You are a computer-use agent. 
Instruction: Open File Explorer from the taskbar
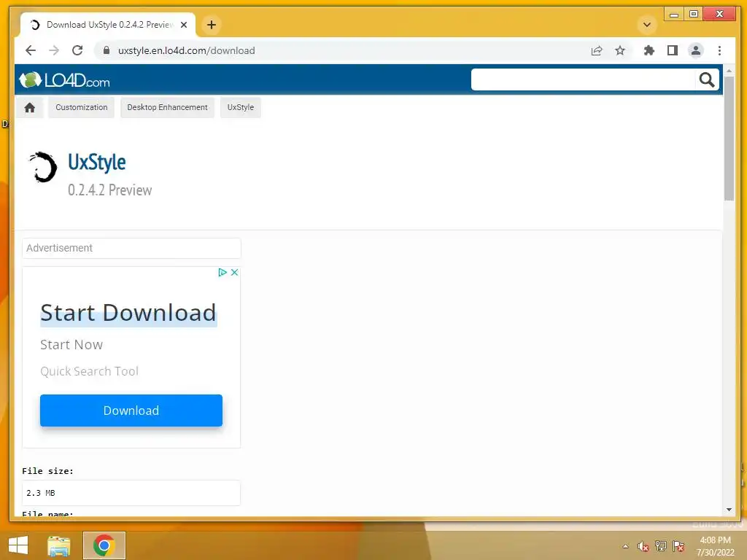tap(59, 545)
